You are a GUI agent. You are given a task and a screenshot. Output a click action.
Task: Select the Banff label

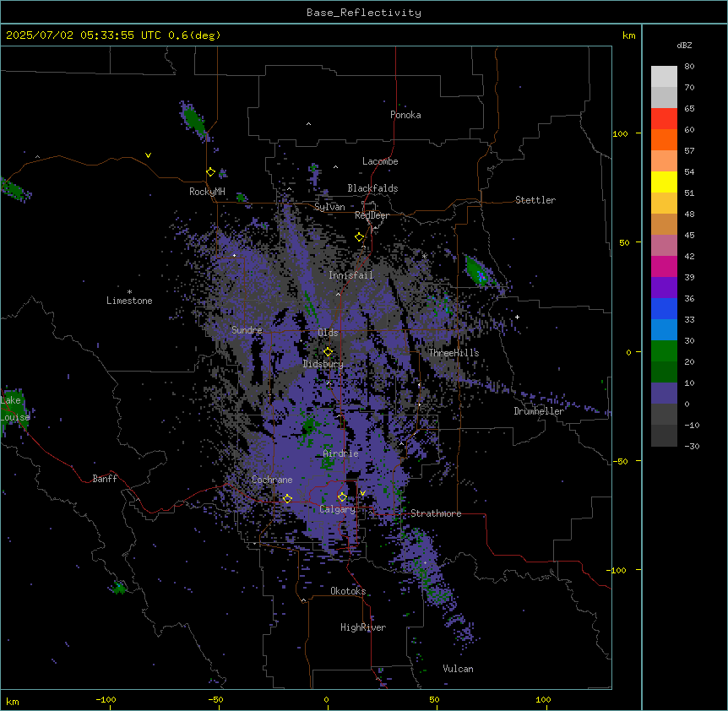(105, 479)
